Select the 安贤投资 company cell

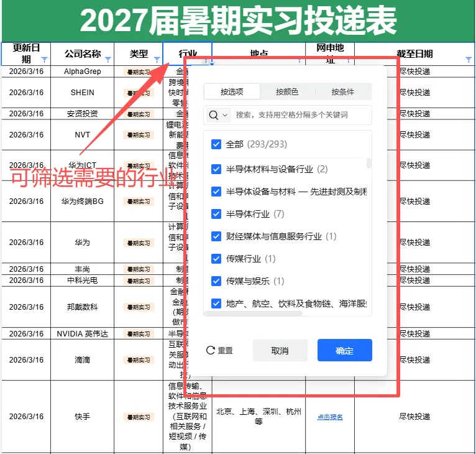[x=82, y=114]
